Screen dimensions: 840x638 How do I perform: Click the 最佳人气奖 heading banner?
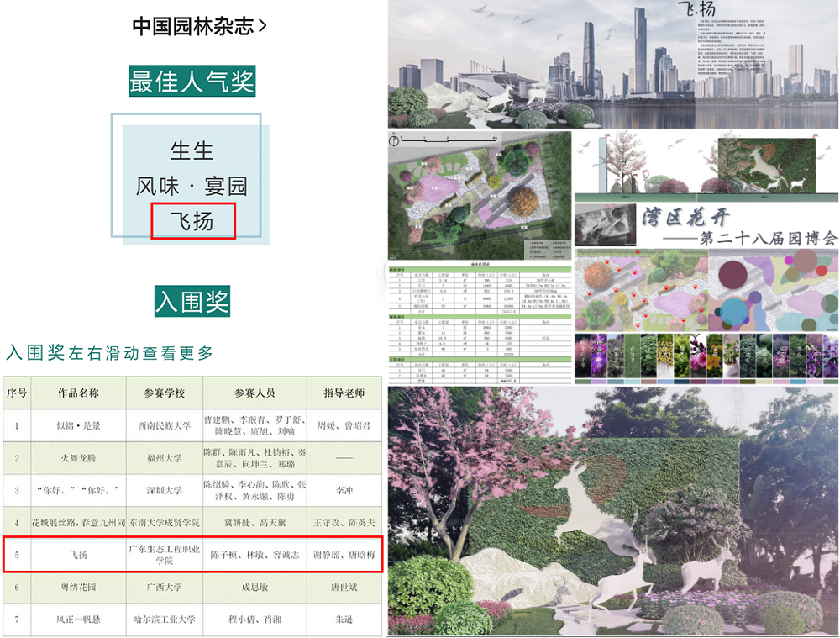(x=192, y=81)
